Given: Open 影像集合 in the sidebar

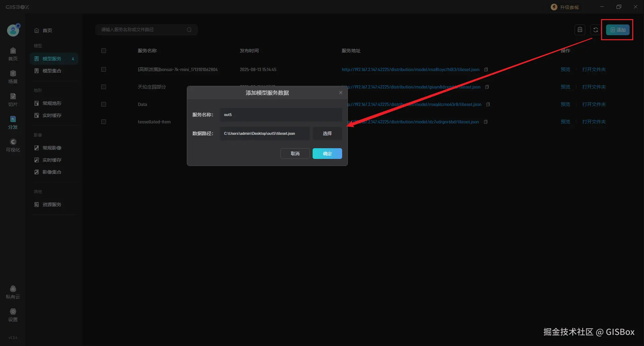Looking at the screenshot, I should pos(54,172).
